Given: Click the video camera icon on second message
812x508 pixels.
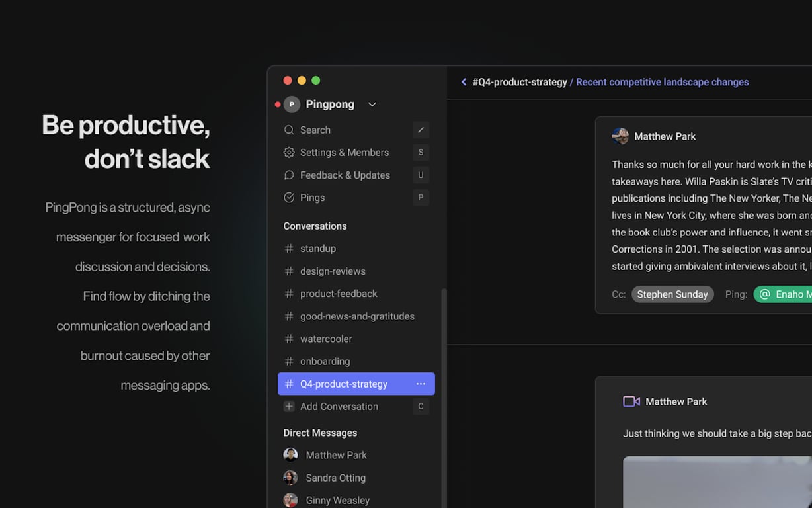Looking at the screenshot, I should [631, 402].
